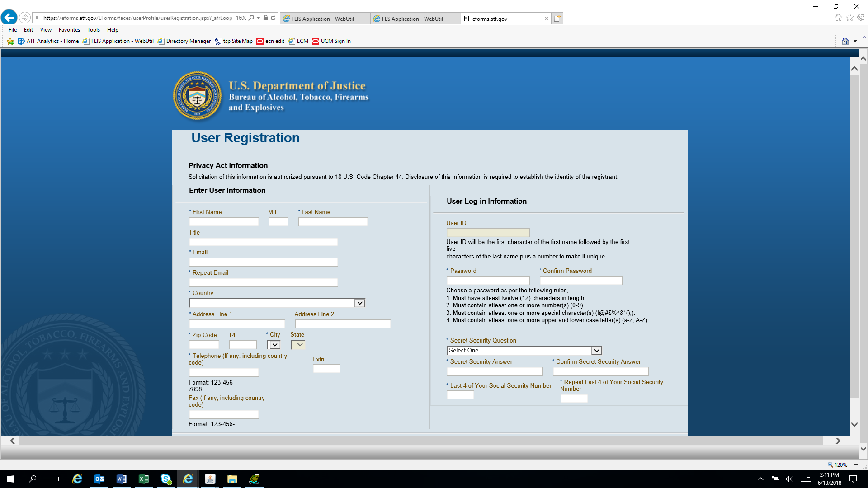Click the Refresh icon in address bar
868x488 pixels.
tap(273, 18)
